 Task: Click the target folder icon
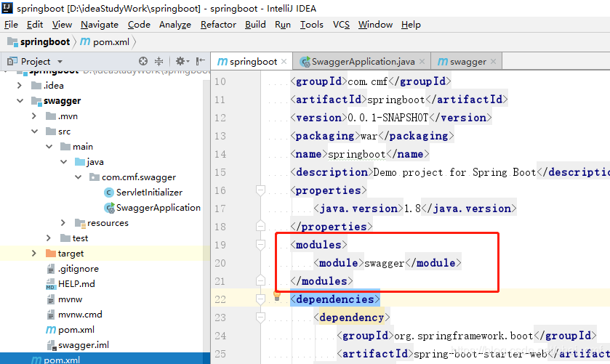coord(51,254)
